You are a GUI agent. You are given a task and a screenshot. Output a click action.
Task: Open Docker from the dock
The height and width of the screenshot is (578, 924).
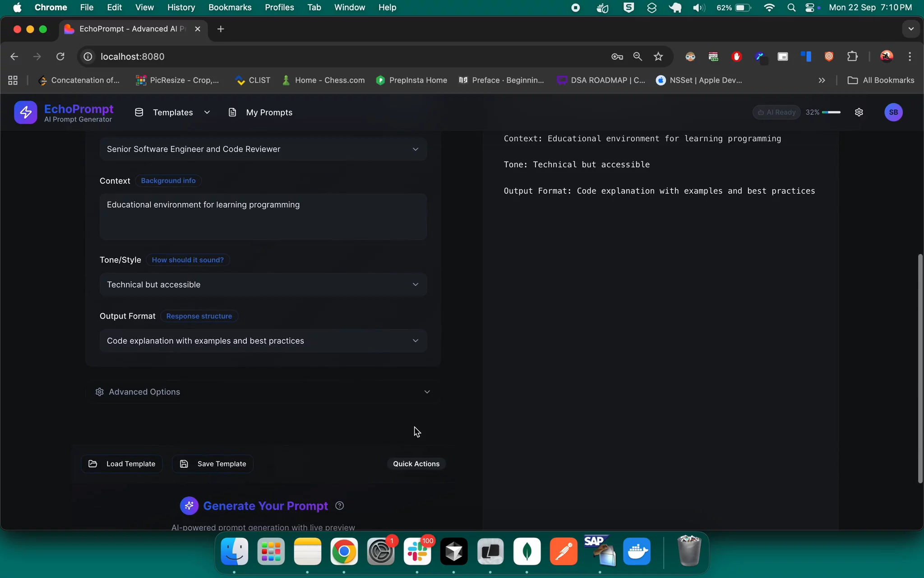pos(637,551)
